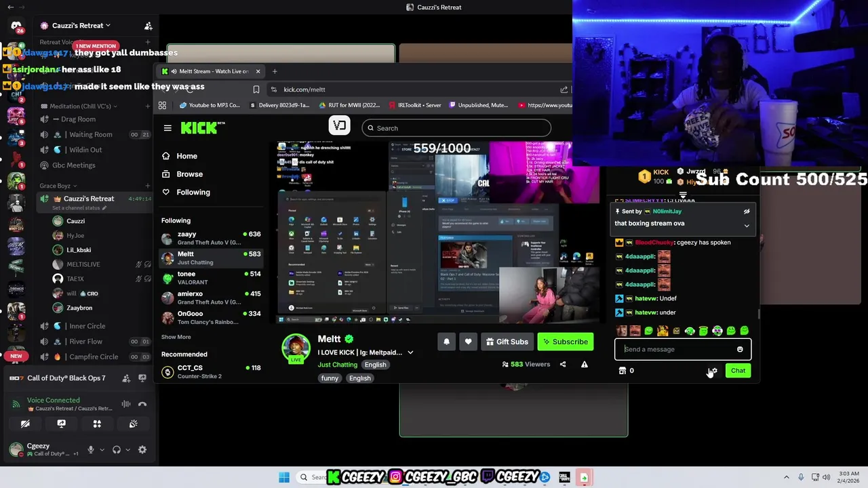Open CCT_CS recommended channel
This screenshot has height=488, width=868.
pyautogui.click(x=211, y=371)
